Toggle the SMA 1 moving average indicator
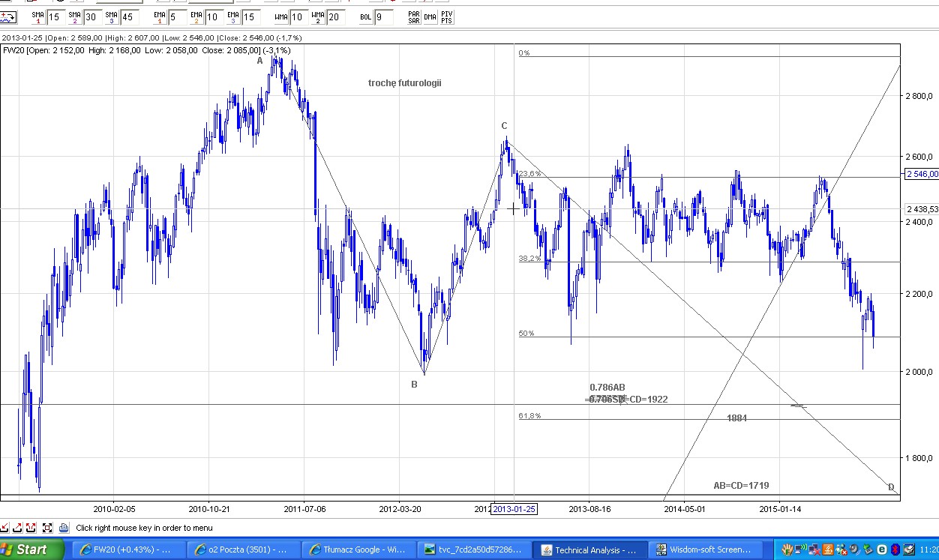Image resolution: width=939 pixels, height=560 pixels. click(x=37, y=16)
